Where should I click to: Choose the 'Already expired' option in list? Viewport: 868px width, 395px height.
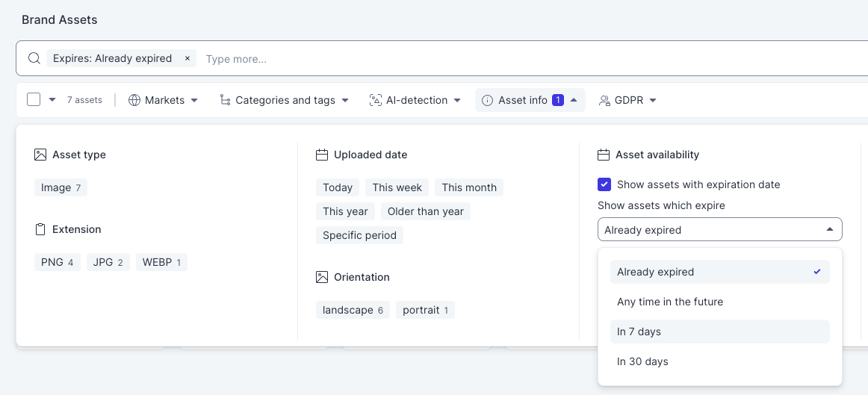click(x=719, y=272)
